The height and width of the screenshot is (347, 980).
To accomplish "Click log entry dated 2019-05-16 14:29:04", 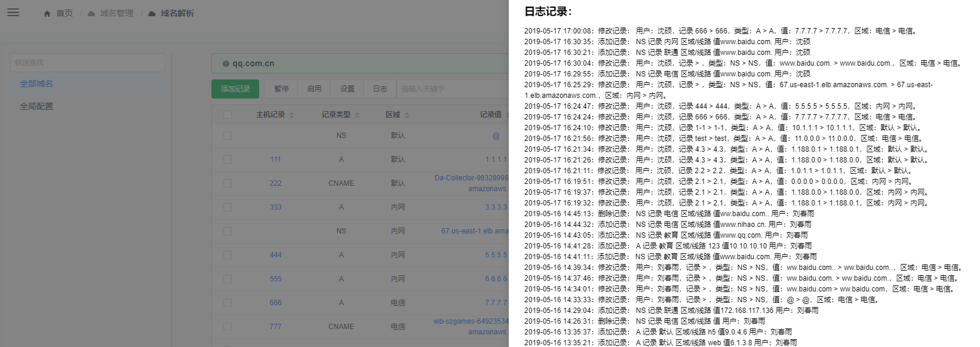I will point(671,311).
